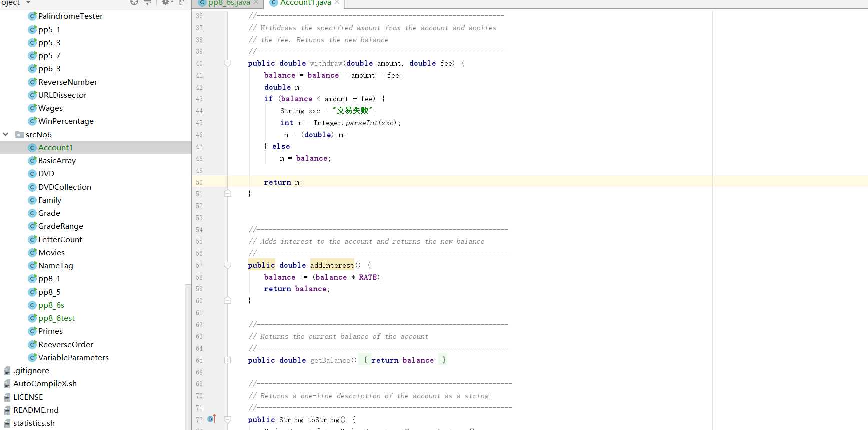Close the pp8_6s.java tab
The image size is (868, 430).
tap(256, 2)
